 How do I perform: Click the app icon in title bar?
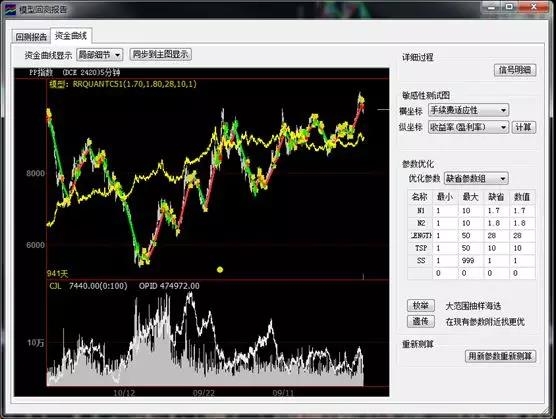click(11, 9)
